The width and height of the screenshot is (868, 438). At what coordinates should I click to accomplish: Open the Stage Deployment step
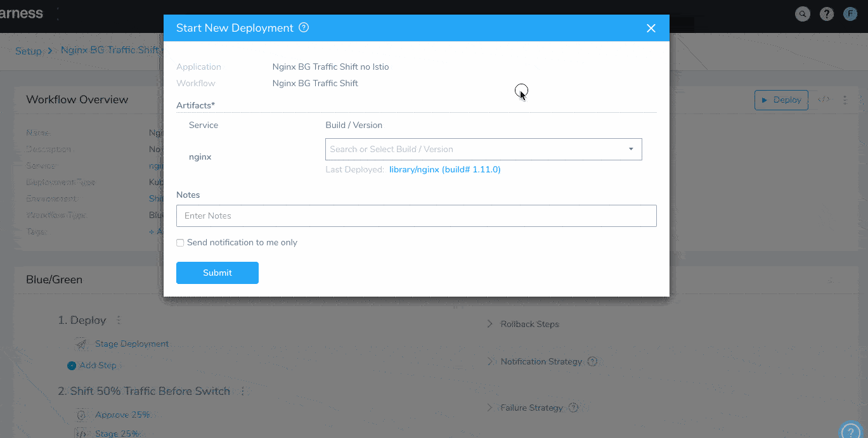click(x=132, y=344)
